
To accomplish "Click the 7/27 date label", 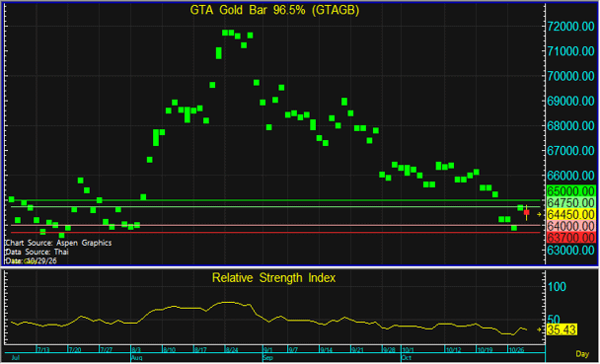I will 106,350.
